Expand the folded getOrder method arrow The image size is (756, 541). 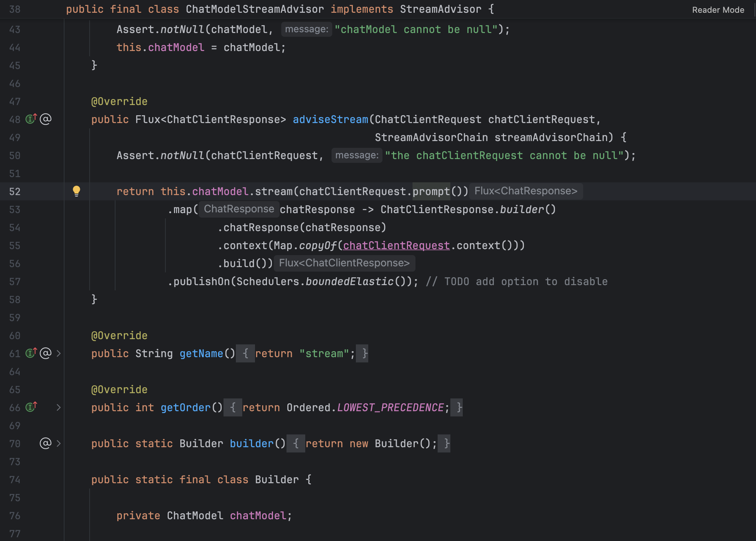pos(58,407)
